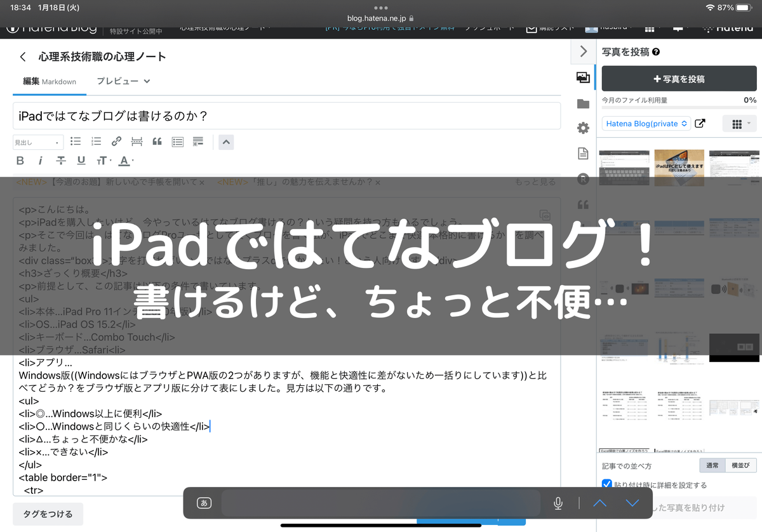Screen dimensions: 762x532
Task: Insert a numbered list from the toolbar
Action: [96, 142]
